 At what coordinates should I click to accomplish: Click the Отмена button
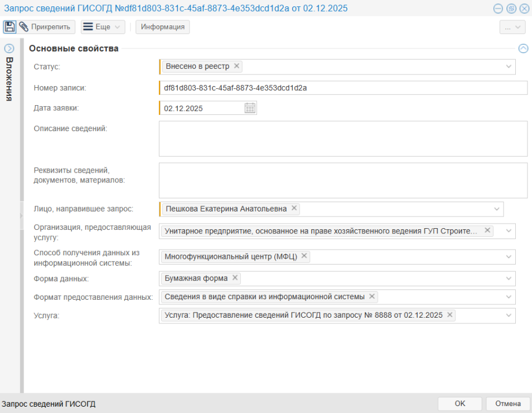coord(508,404)
